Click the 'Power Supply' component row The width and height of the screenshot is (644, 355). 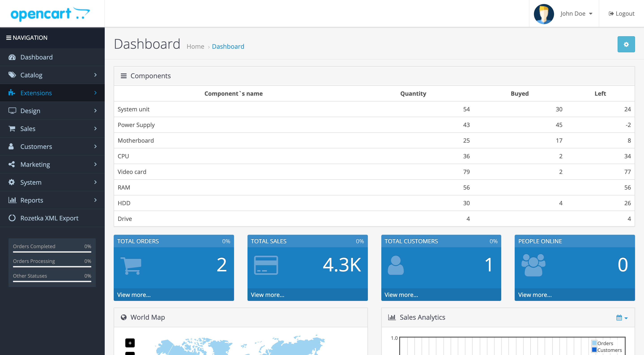[374, 125]
